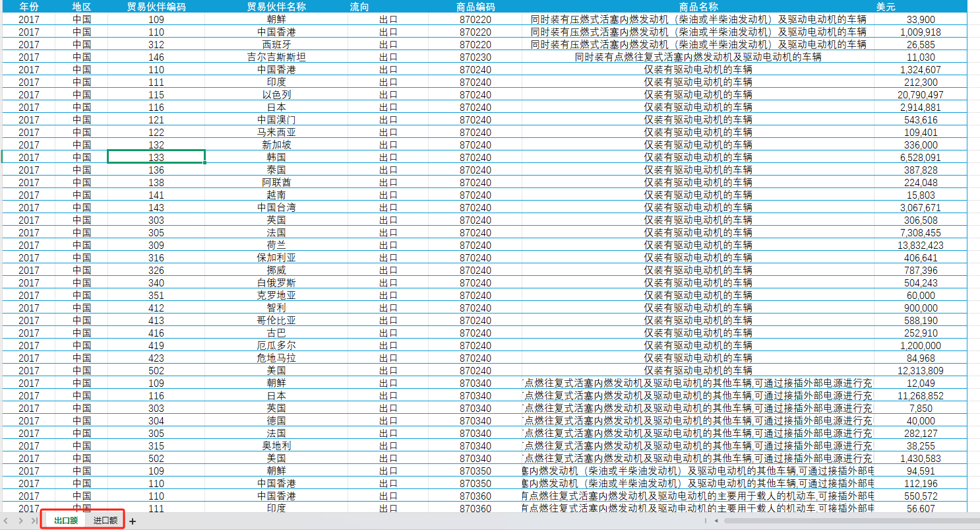Go to next sheet arrow
This screenshot has width=980, height=530.
pos(20,521)
